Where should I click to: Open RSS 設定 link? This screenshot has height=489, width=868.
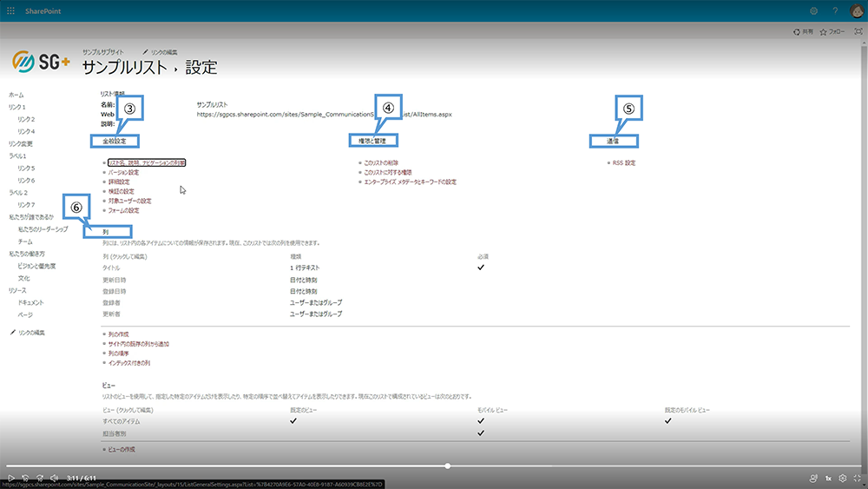[624, 162]
